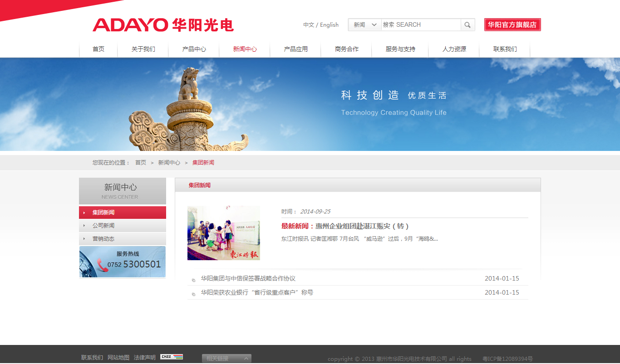
Task: Open the 产品中心 navigation menu
Action: pos(194,49)
